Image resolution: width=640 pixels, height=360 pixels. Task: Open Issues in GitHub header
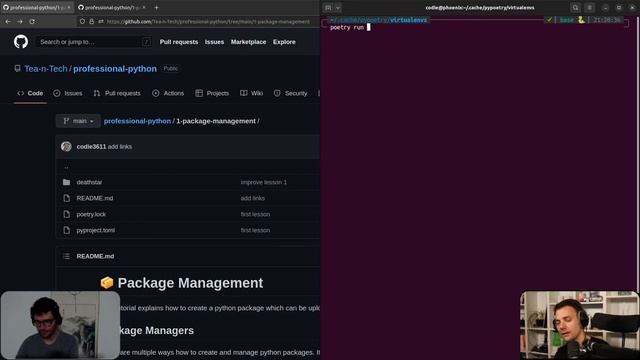(214, 42)
